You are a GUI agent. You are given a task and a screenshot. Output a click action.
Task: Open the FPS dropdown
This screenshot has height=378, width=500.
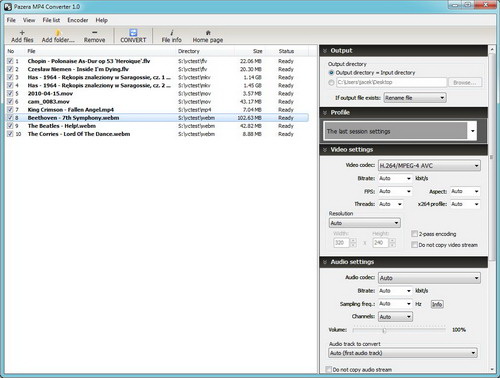point(395,191)
